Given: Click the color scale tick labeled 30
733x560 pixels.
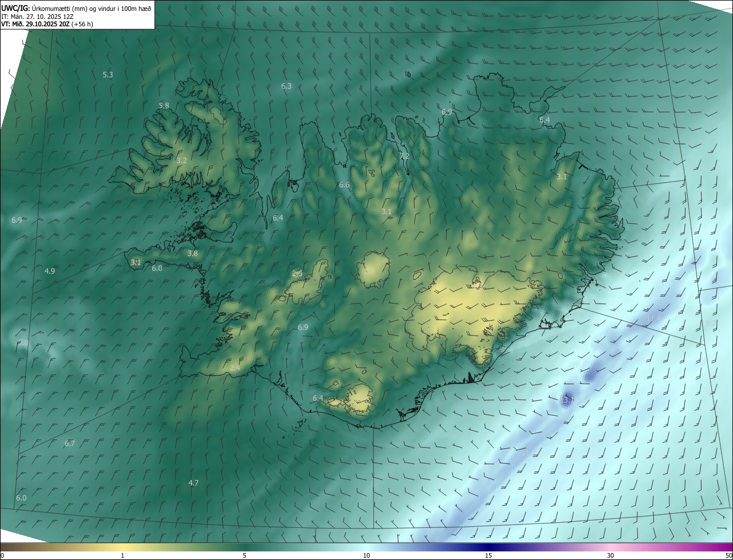Looking at the screenshot, I should (x=610, y=555).
